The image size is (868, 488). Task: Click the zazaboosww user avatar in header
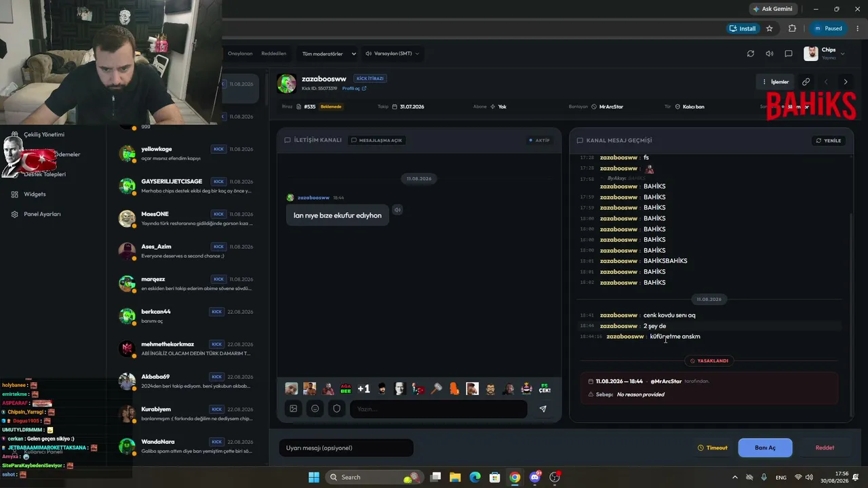click(x=287, y=83)
